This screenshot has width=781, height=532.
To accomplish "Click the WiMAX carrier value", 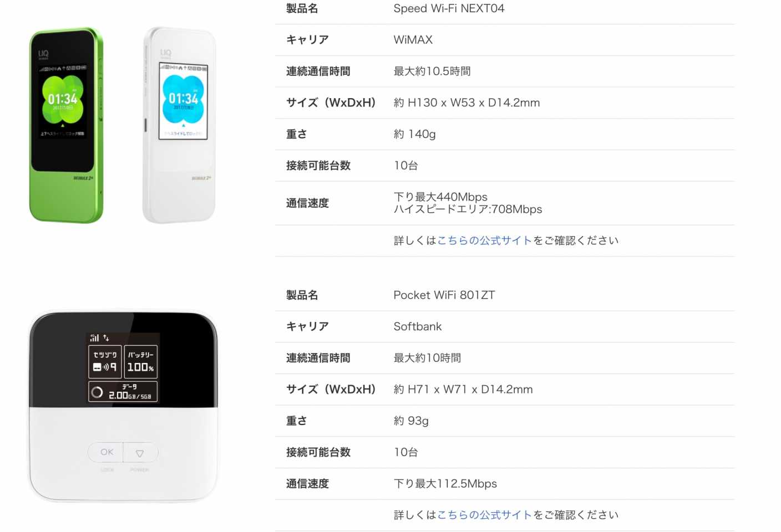I will click(x=413, y=40).
